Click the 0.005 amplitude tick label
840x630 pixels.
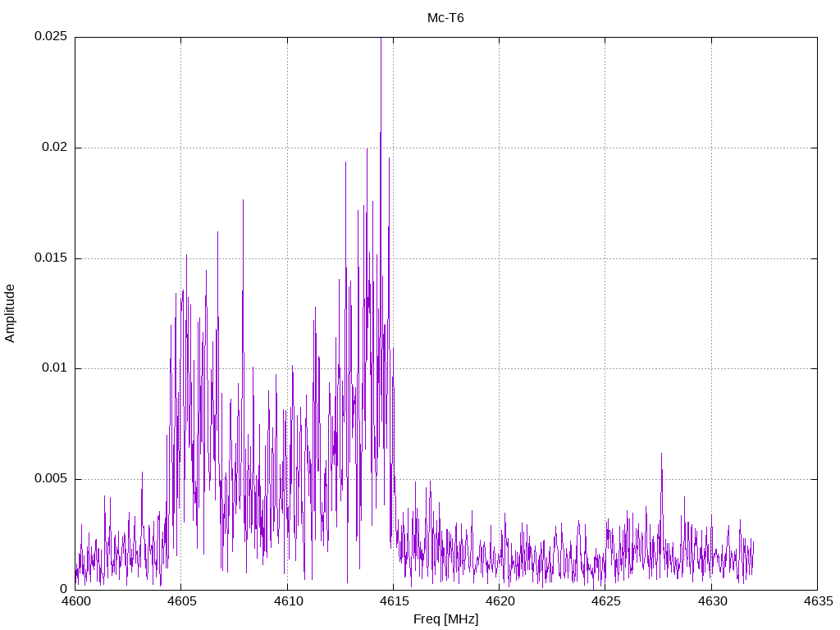pos(50,479)
